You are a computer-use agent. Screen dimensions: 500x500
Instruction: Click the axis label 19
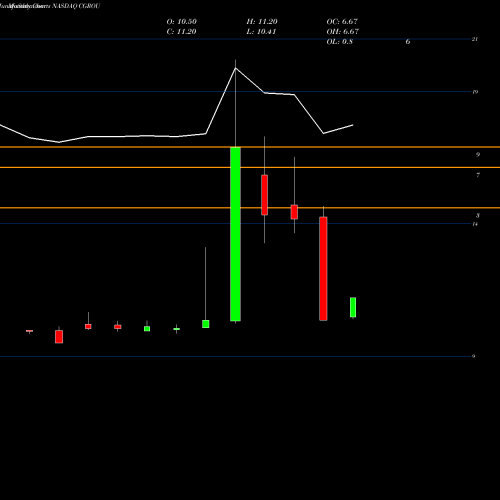475,92
